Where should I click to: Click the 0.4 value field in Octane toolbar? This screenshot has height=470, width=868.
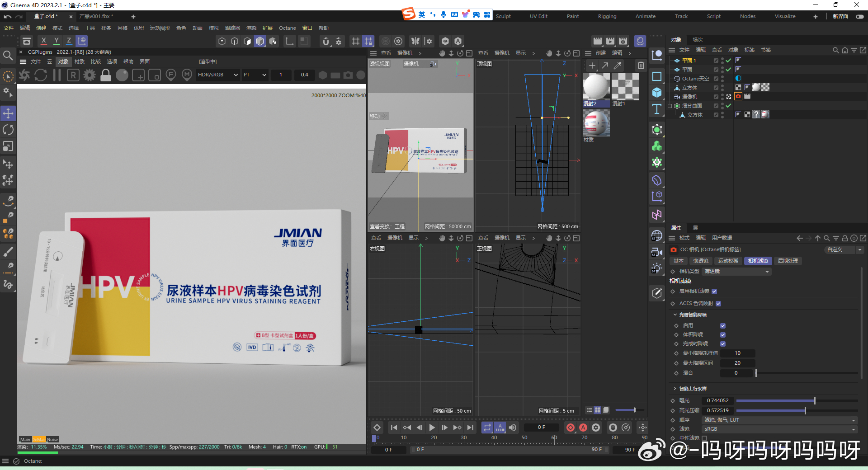click(x=304, y=75)
